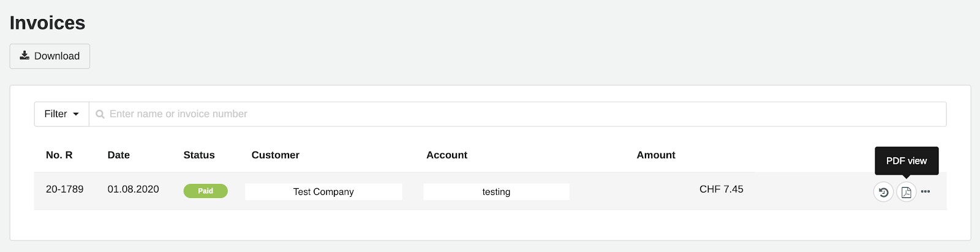The width and height of the screenshot is (980, 252).
Task: Click the Filter dropdown caret arrow
Action: tap(76, 114)
